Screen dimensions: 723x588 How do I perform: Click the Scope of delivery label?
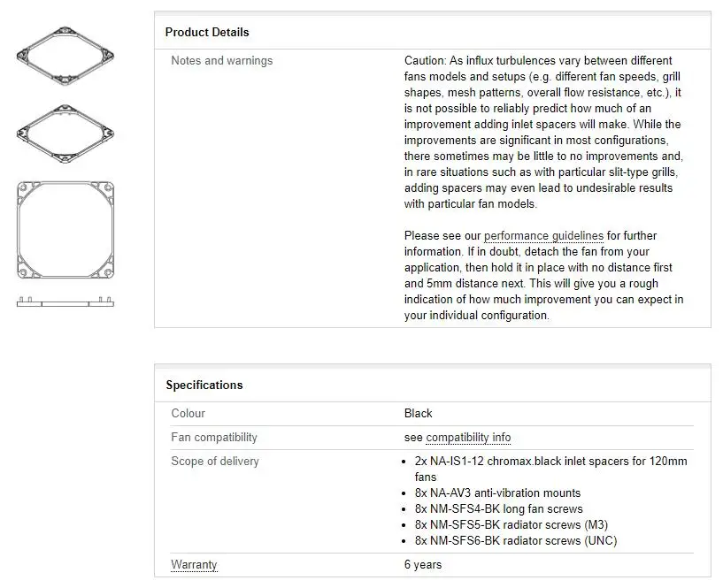[215, 462]
